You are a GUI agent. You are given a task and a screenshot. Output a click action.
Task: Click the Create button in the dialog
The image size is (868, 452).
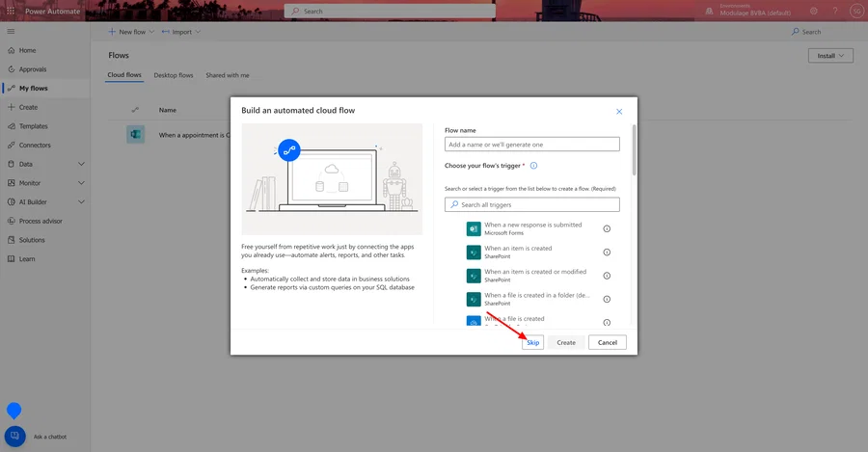point(566,342)
